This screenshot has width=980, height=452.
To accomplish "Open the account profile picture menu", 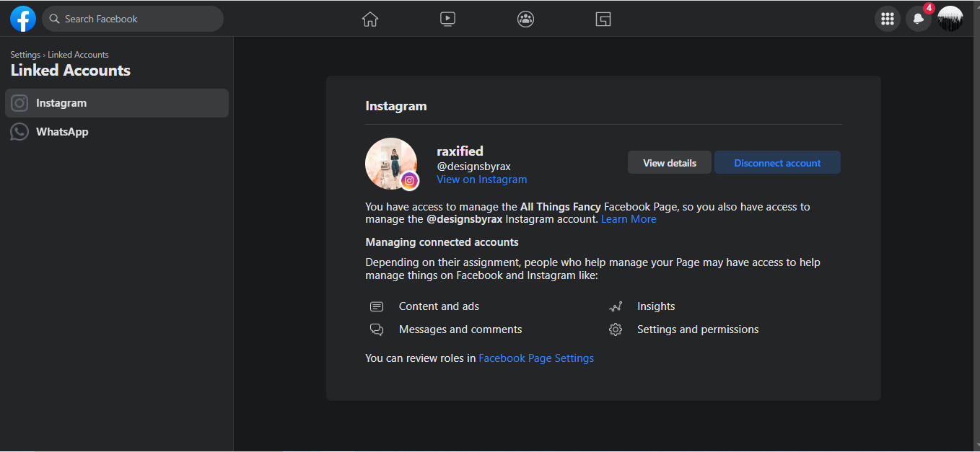I will coord(950,19).
